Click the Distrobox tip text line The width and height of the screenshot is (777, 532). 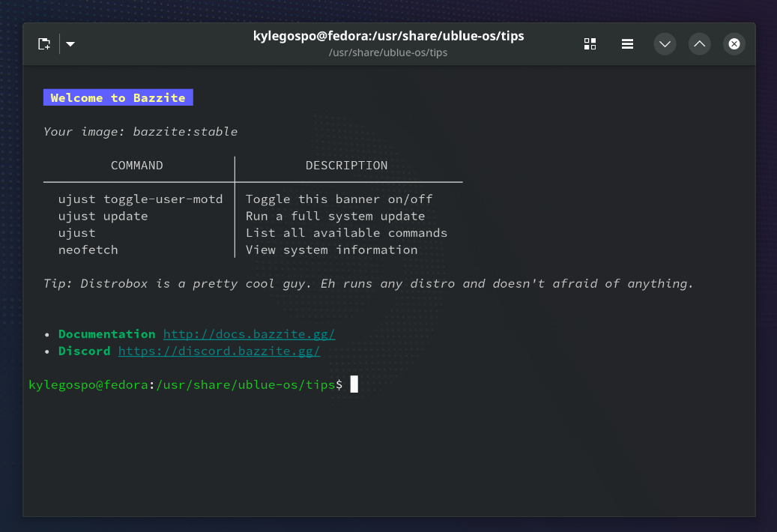click(x=369, y=283)
